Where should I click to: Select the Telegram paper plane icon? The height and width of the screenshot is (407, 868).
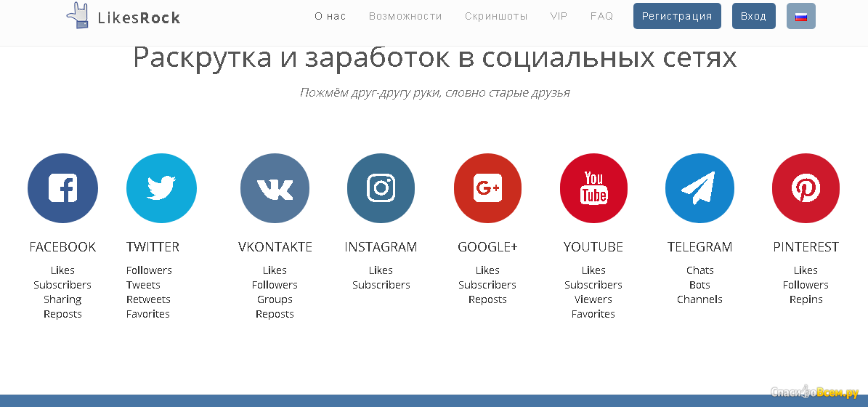699,188
